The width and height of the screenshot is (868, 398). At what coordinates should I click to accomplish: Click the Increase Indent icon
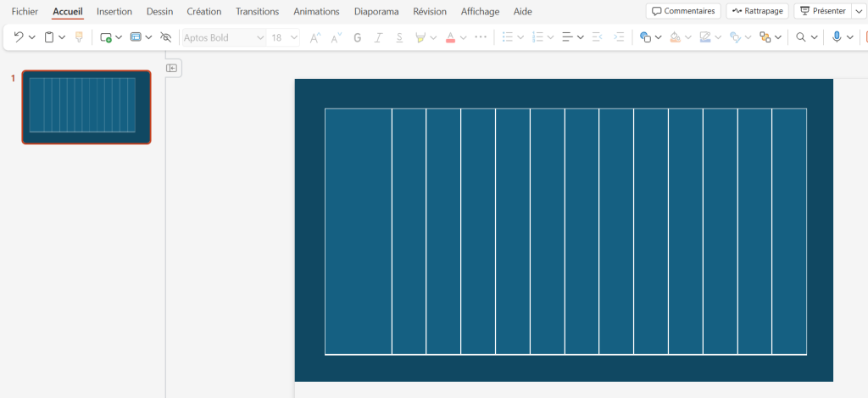coord(619,37)
